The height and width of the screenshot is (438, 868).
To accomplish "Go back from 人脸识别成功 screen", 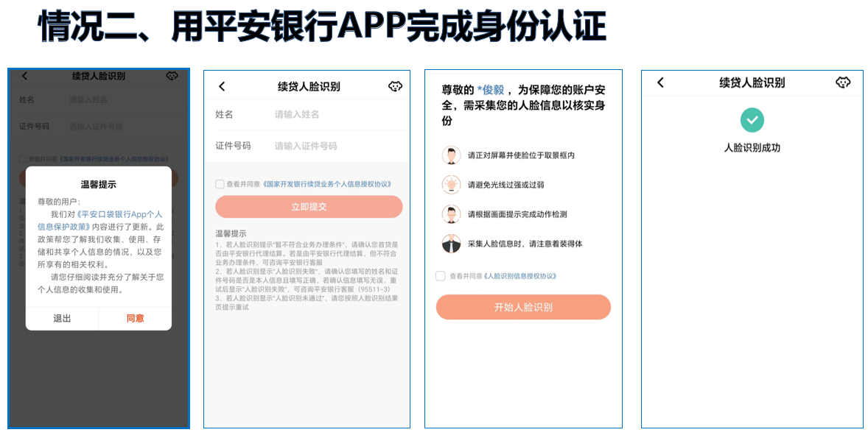I will (660, 82).
